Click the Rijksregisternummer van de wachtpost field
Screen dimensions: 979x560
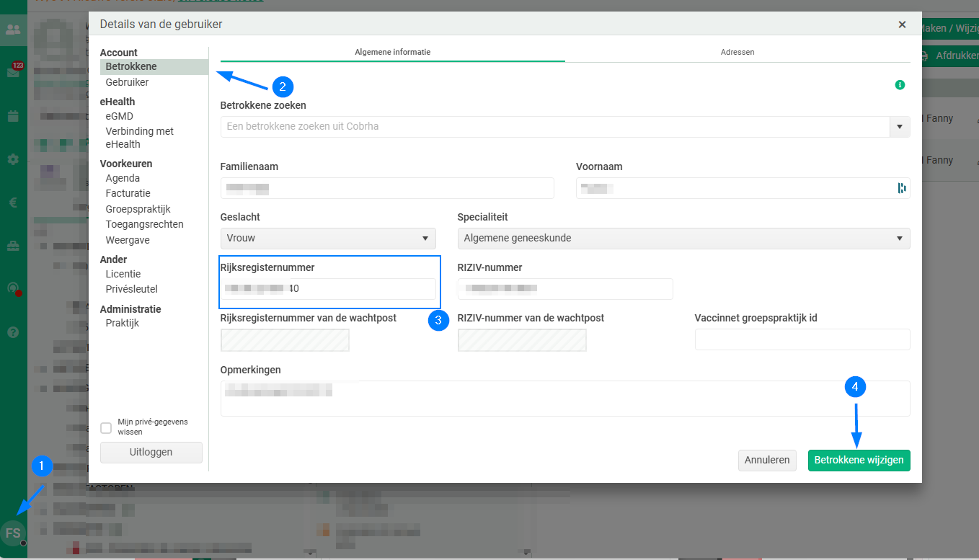(285, 340)
